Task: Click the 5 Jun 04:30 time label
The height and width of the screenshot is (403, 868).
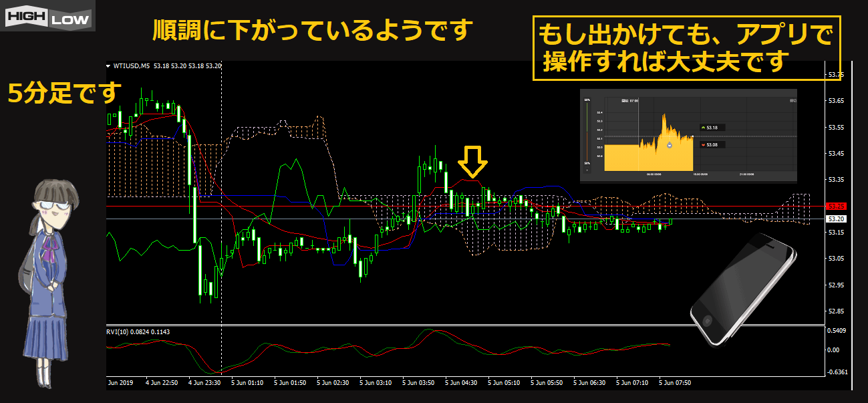Action: tap(462, 383)
